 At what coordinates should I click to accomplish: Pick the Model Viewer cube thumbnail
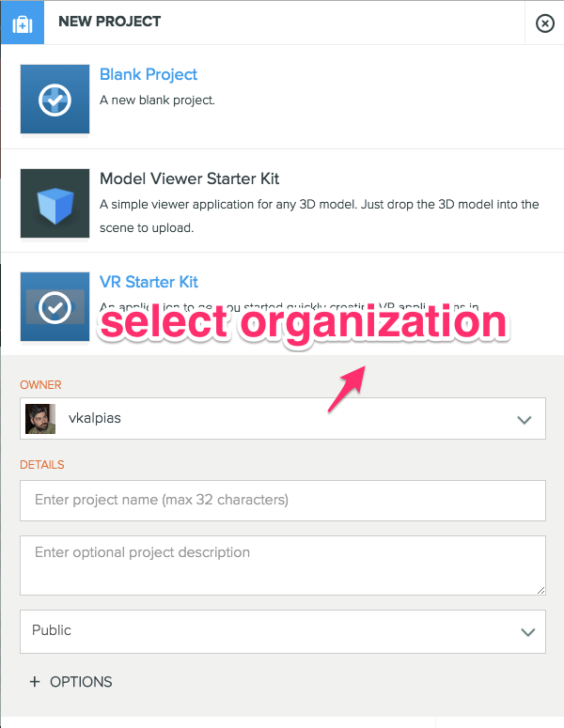coord(55,203)
